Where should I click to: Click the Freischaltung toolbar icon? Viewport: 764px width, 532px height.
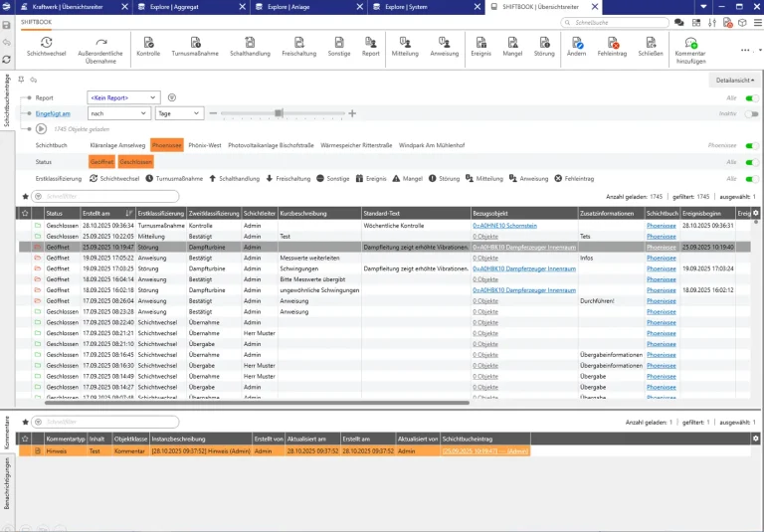point(298,43)
